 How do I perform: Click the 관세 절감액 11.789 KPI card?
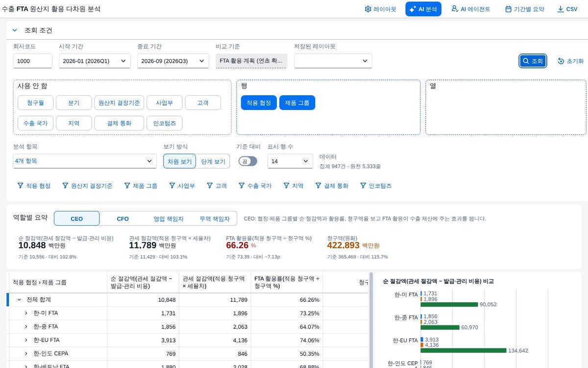(170, 247)
